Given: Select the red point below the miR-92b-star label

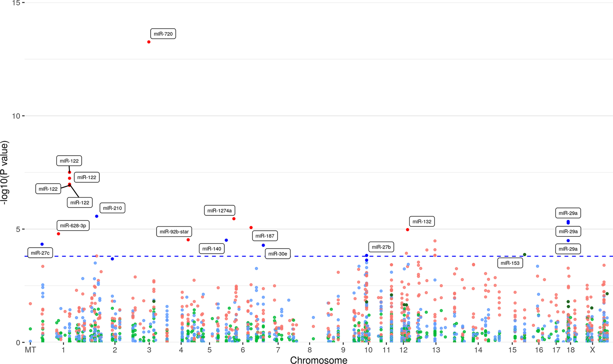Looking at the screenshot, I should 188,240.
